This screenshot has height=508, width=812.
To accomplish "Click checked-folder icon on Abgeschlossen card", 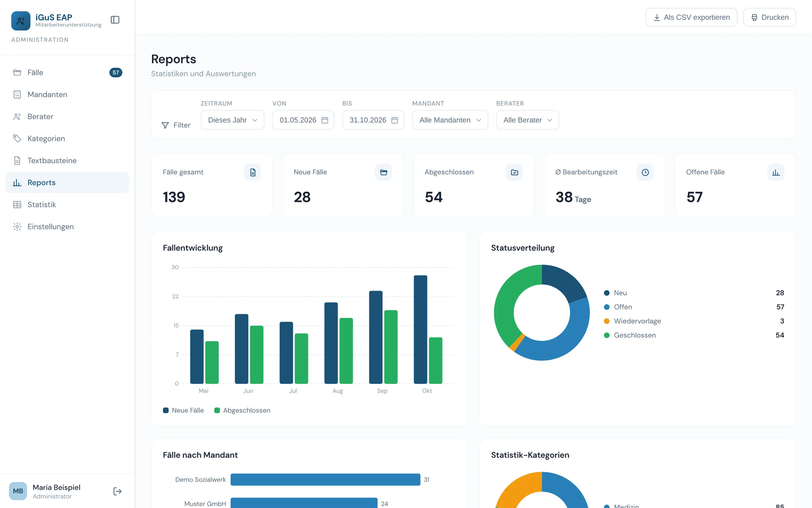I will pyautogui.click(x=514, y=172).
